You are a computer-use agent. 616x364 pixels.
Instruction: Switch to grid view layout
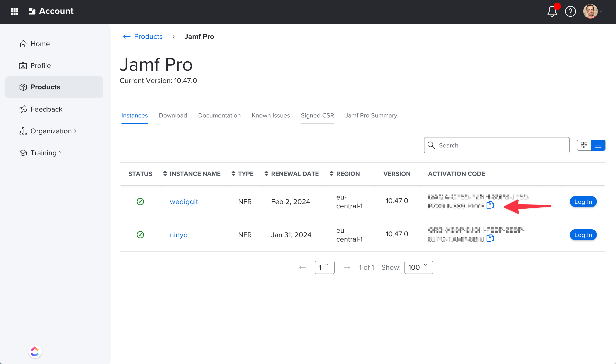pyautogui.click(x=584, y=145)
